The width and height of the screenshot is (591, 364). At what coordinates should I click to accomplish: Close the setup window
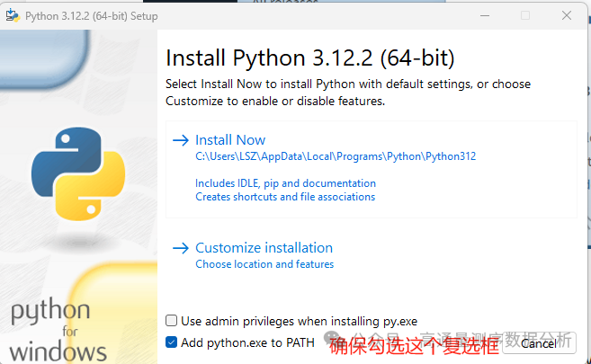(x=567, y=15)
